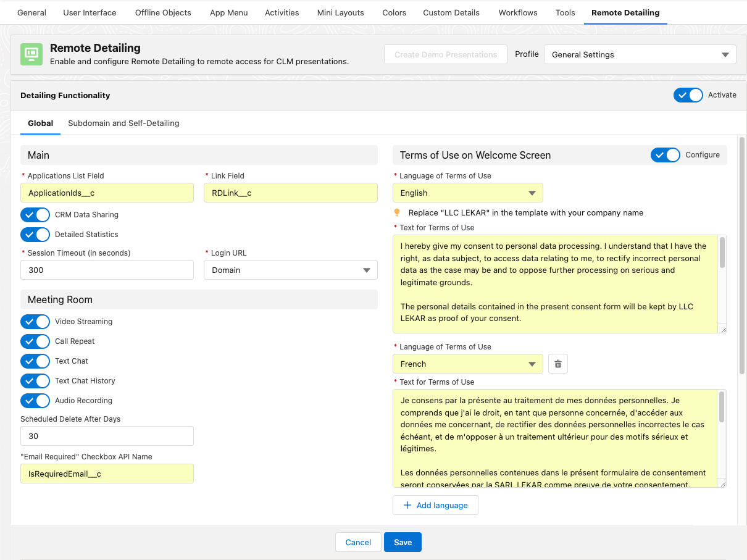Viewport: 747px width, 560px height.
Task: Delete the French terms of use language
Action: pos(558,364)
